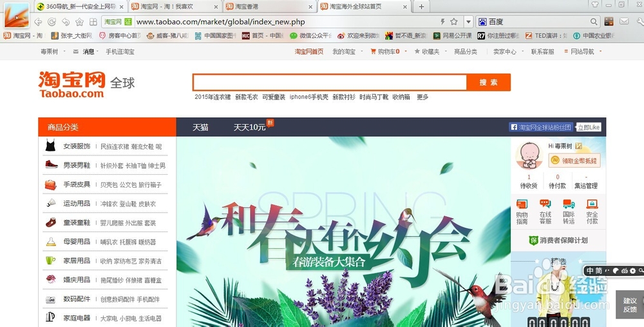
Task: Expand the address bar history dropdown
Action: coord(469,22)
